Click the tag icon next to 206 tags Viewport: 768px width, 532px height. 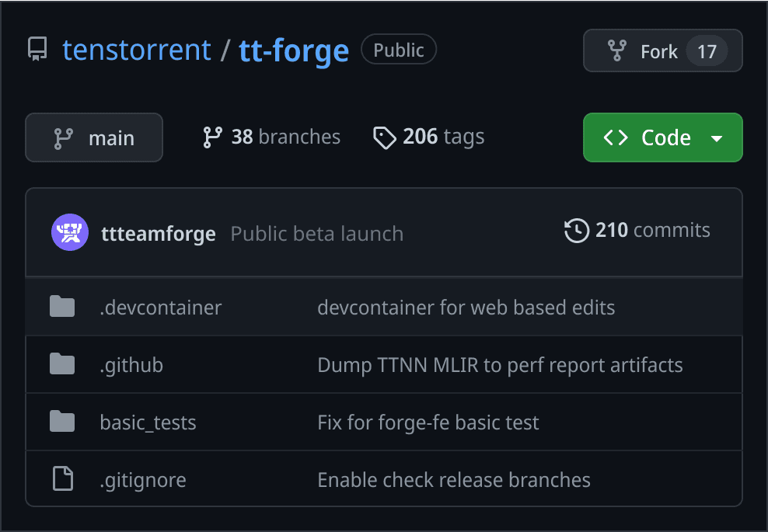[x=384, y=137]
